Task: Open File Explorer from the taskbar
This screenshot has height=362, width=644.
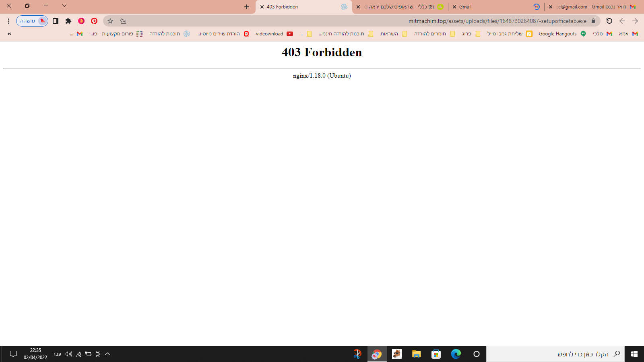Action: pyautogui.click(x=417, y=354)
